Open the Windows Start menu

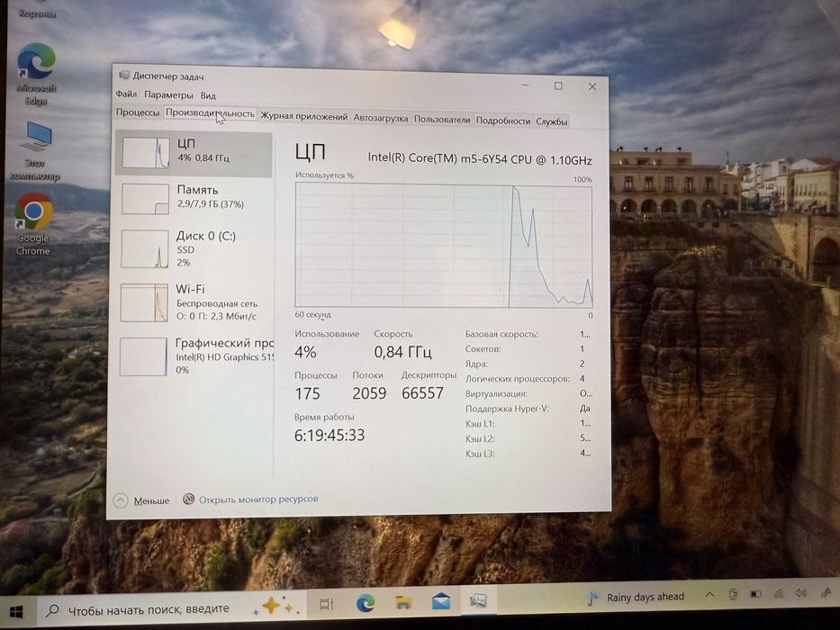pos(17,611)
